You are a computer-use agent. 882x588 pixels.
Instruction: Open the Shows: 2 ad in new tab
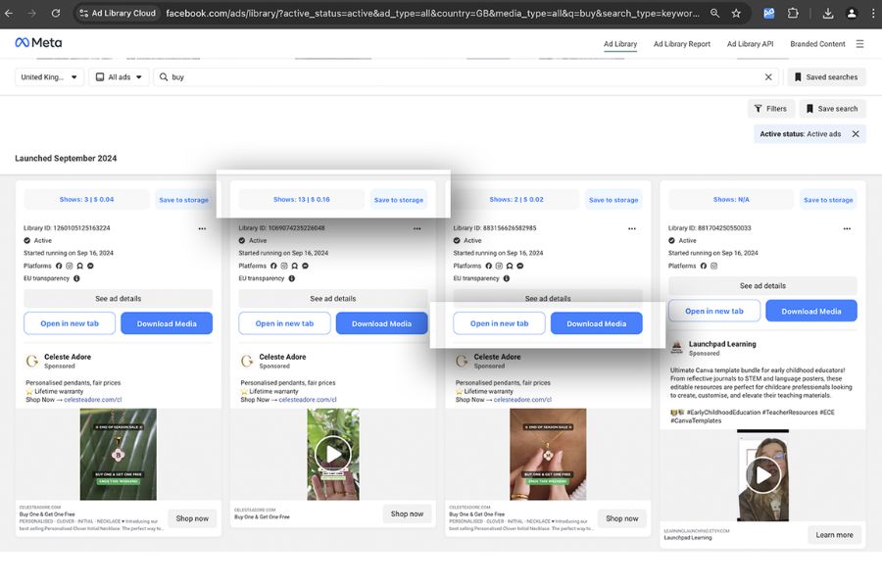click(x=500, y=323)
